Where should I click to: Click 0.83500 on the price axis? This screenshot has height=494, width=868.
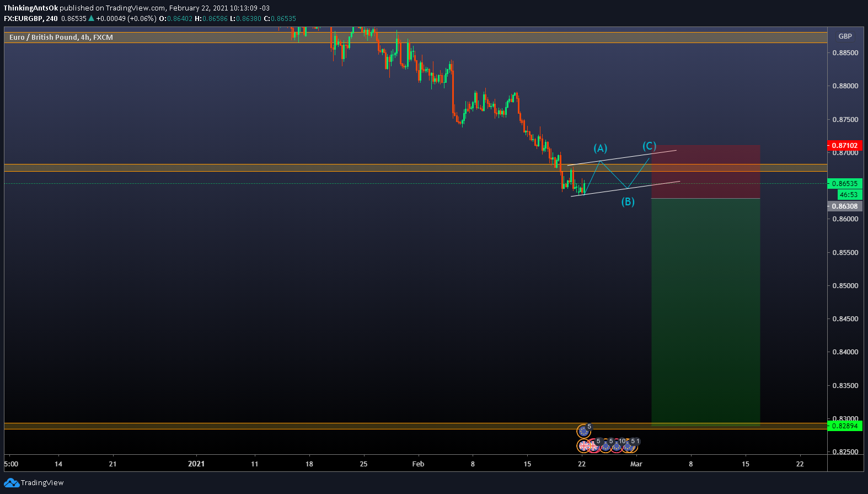tap(845, 386)
